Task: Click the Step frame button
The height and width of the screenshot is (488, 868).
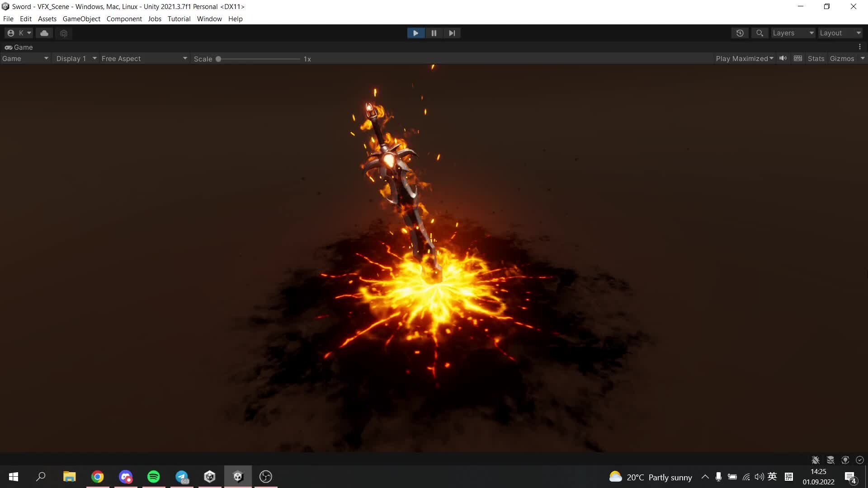Action: click(x=452, y=33)
